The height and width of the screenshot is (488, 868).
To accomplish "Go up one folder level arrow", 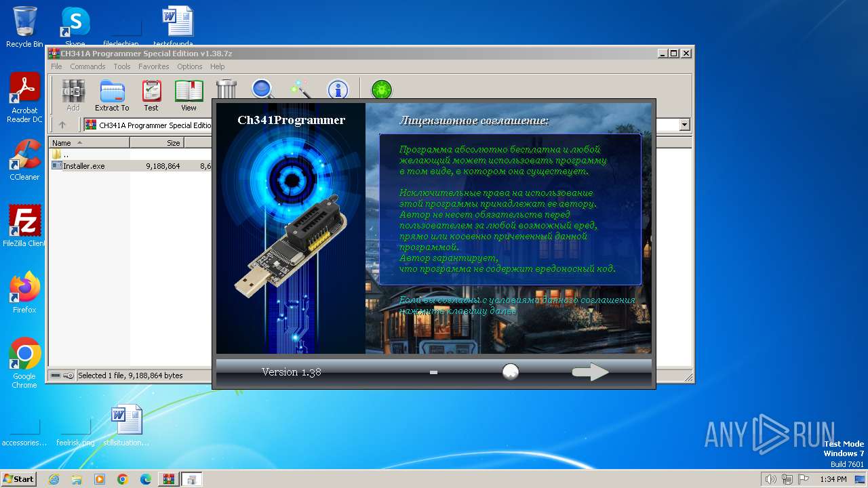I will point(62,125).
